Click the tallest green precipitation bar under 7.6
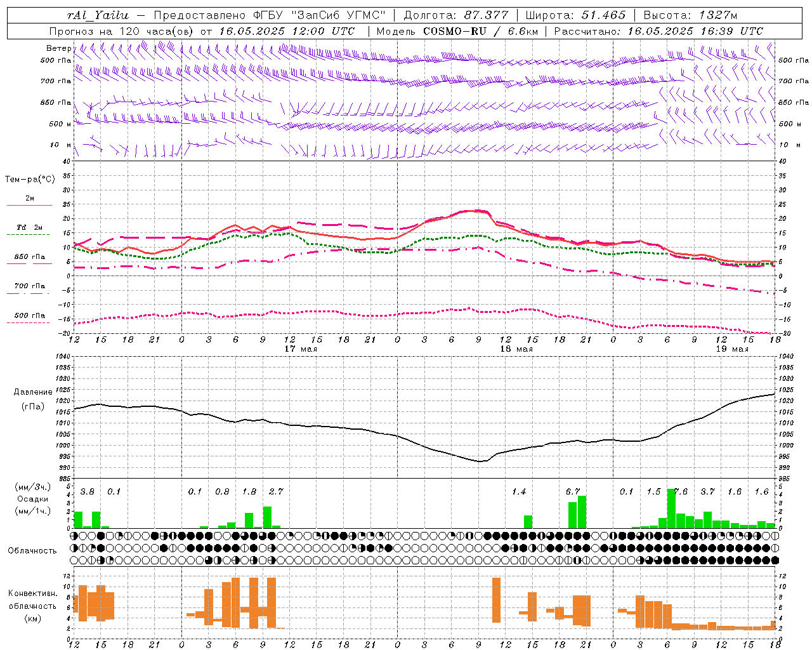812x650 pixels. (x=671, y=508)
